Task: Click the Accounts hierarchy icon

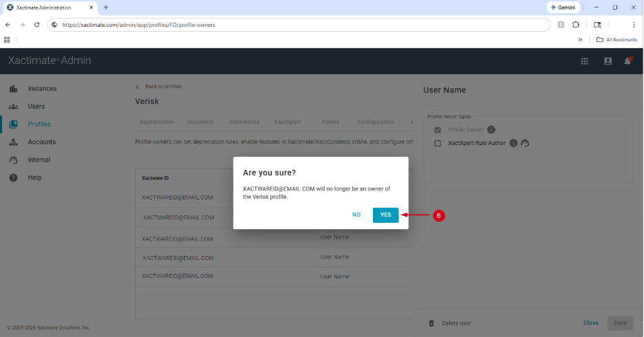Action: click(x=13, y=142)
